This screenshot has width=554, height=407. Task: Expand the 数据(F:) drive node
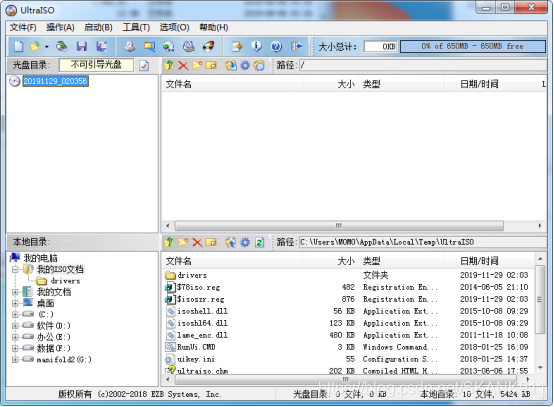point(15,348)
